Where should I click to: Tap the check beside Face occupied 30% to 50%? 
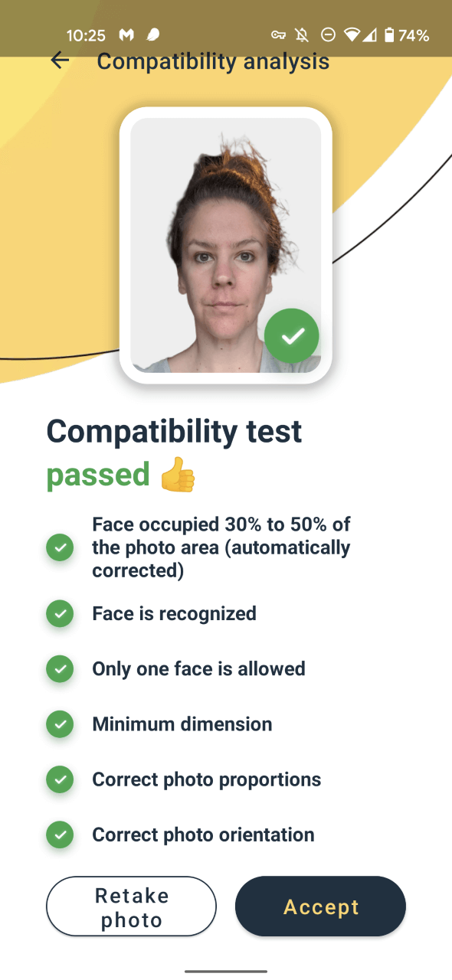point(60,547)
